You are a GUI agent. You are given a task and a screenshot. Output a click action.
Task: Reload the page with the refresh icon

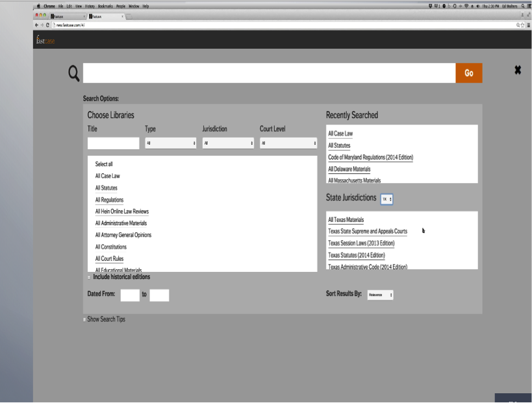point(47,25)
